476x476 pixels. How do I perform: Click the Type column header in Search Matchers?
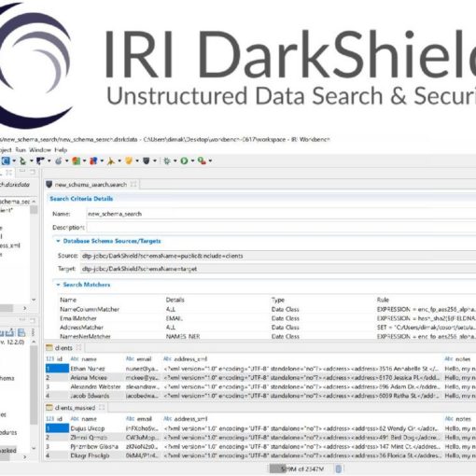(x=278, y=300)
